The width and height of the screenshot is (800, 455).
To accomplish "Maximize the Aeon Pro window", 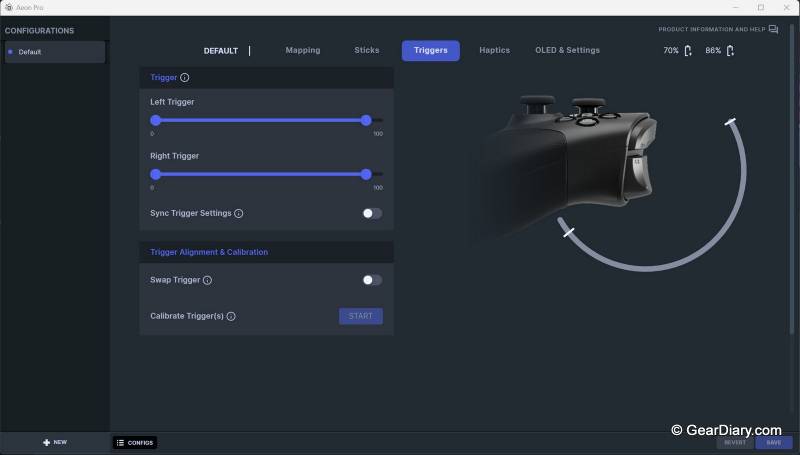I will (x=761, y=8).
